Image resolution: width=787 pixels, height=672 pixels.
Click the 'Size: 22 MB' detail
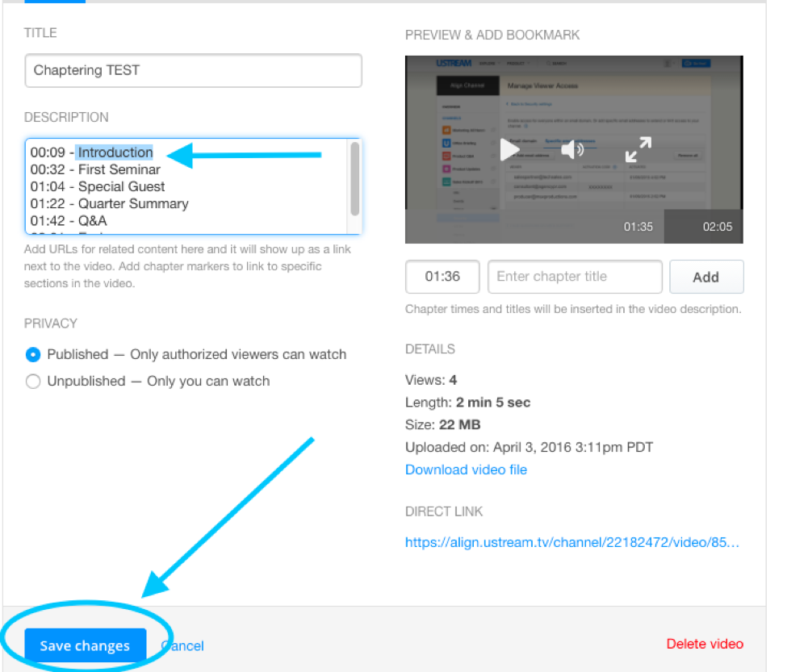tap(442, 425)
